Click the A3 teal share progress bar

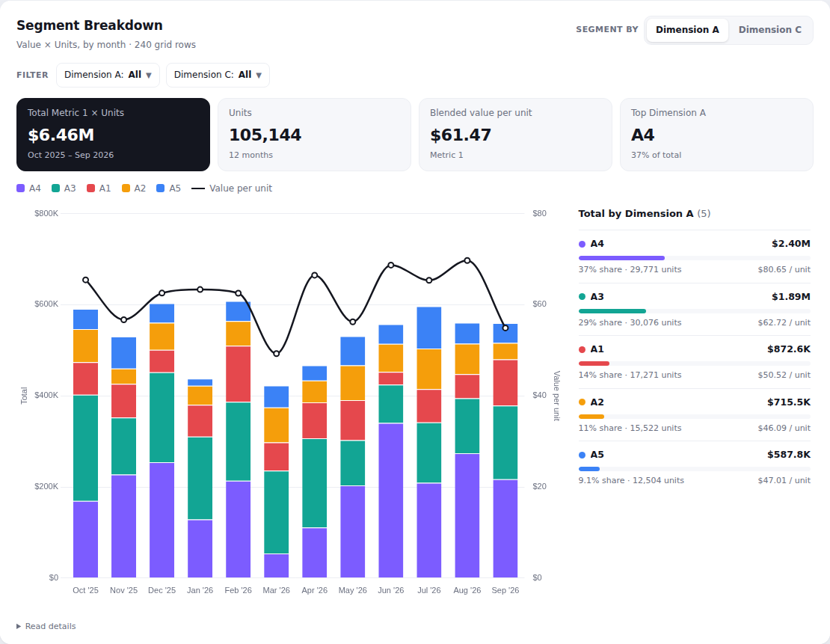pyautogui.click(x=612, y=311)
